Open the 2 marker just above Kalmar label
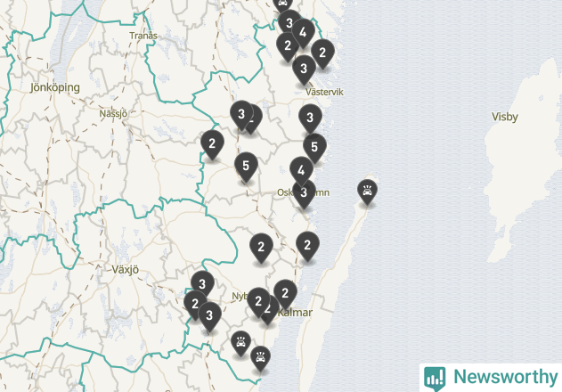 pyautogui.click(x=284, y=292)
